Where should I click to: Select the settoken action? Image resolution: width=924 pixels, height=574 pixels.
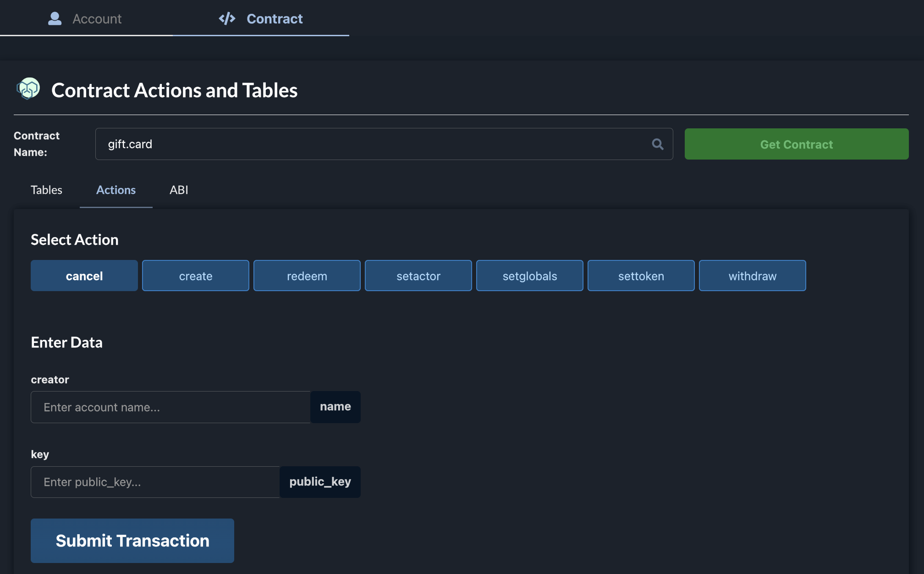pos(641,276)
